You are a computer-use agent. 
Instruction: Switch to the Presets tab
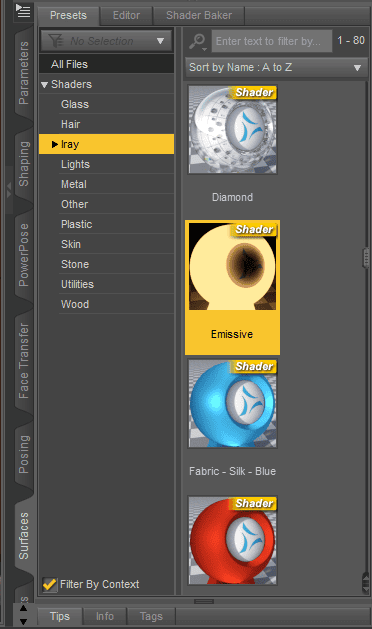(68, 16)
